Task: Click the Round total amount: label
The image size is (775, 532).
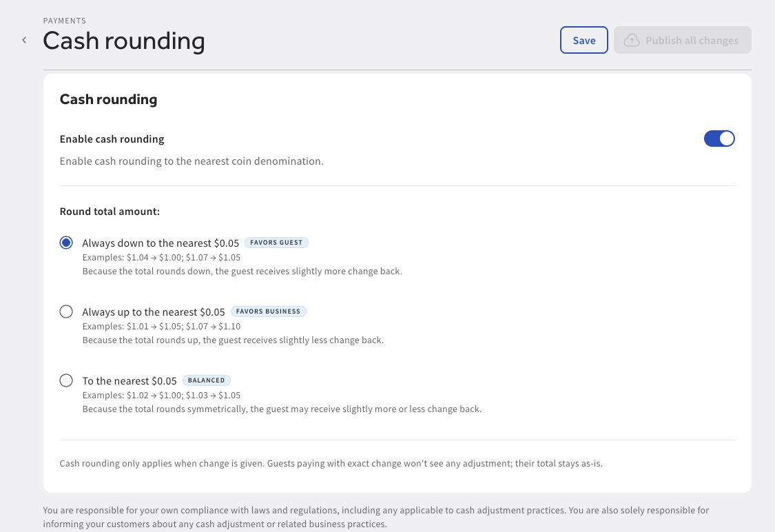Action: (110, 212)
